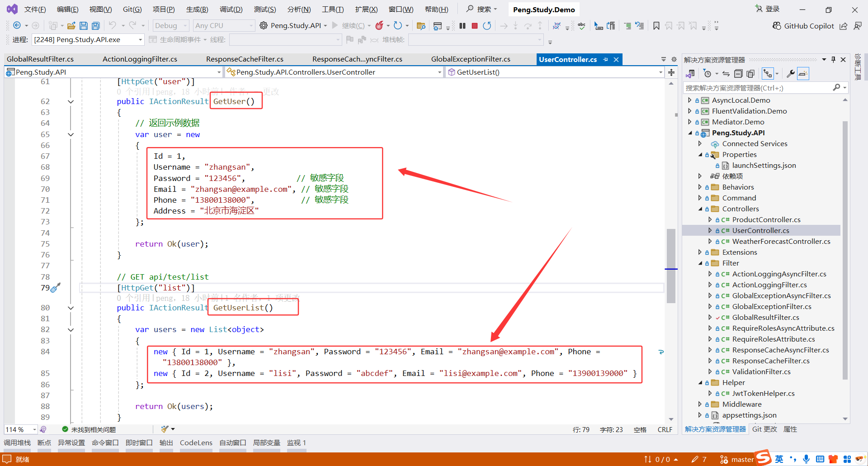Select launchSettings.json in Solution Explorer
Viewport: 868px width, 466px height.
click(x=764, y=166)
